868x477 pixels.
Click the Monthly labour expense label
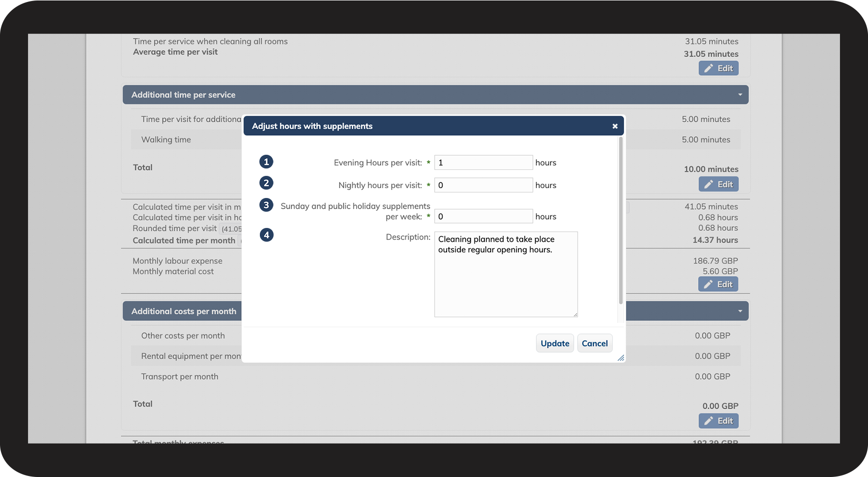pos(177,261)
